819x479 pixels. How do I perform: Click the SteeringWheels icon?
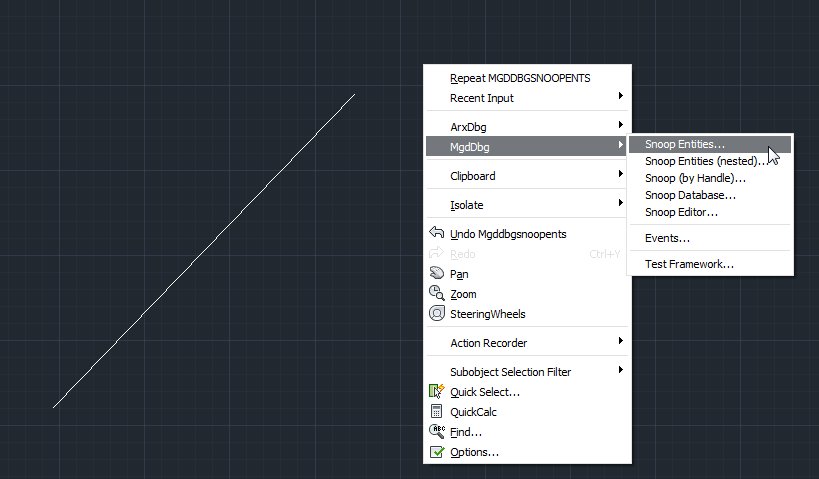tap(437, 313)
